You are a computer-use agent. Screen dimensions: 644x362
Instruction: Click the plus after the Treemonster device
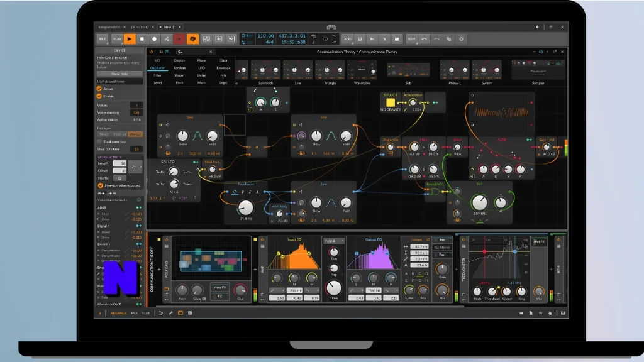tap(551, 270)
